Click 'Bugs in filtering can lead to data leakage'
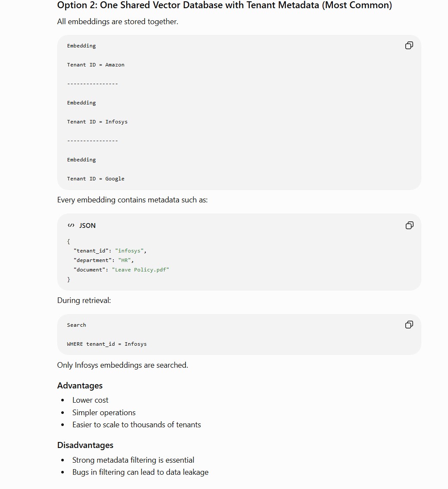The image size is (448, 489). pyautogui.click(x=140, y=472)
